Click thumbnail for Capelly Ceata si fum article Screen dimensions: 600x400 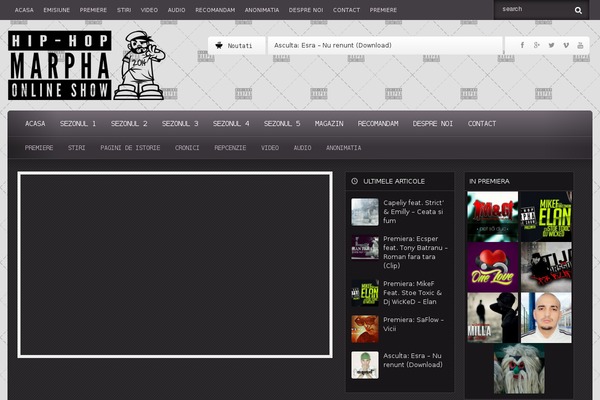(365, 212)
